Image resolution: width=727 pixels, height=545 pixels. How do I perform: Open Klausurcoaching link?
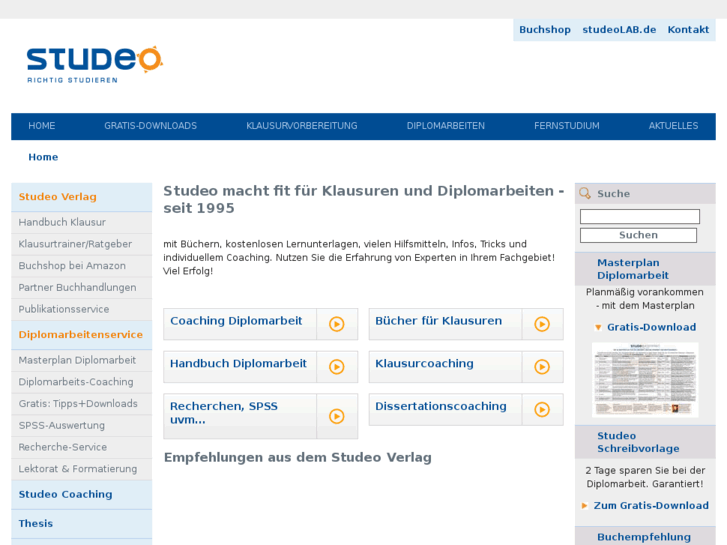[x=424, y=364]
